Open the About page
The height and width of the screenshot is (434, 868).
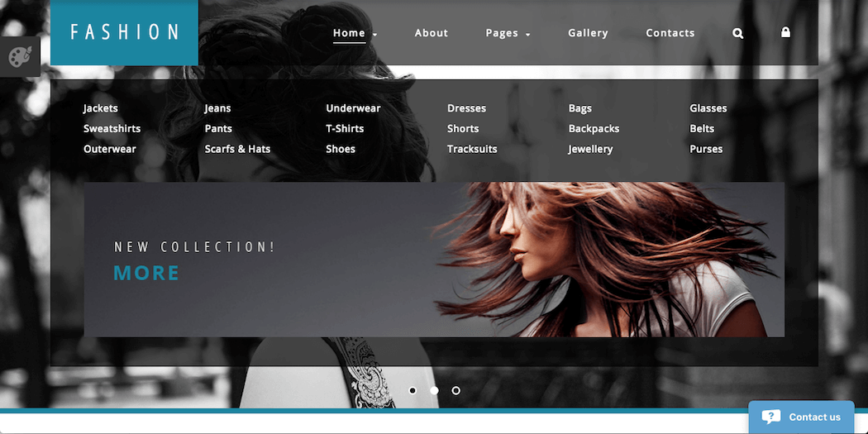(x=431, y=33)
